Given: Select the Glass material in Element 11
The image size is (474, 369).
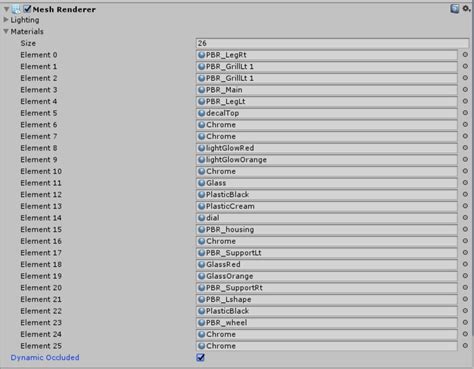Looking at the screenshot, I should point(327,183).
